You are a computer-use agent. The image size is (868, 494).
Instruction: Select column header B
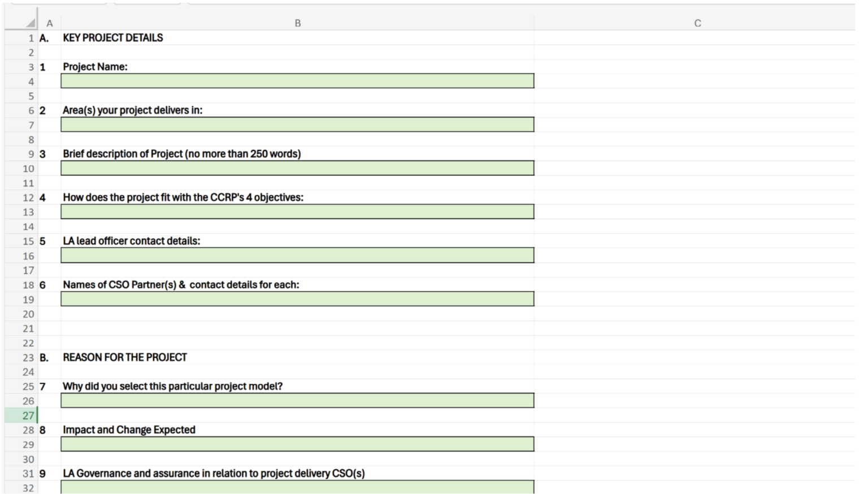(x=298, y=23)
